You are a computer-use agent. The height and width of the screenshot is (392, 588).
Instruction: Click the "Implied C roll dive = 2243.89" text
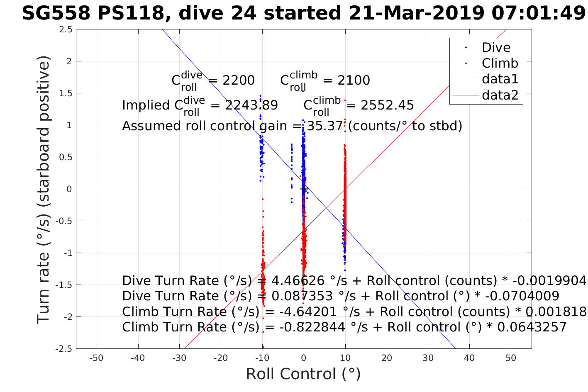point(200,105)
